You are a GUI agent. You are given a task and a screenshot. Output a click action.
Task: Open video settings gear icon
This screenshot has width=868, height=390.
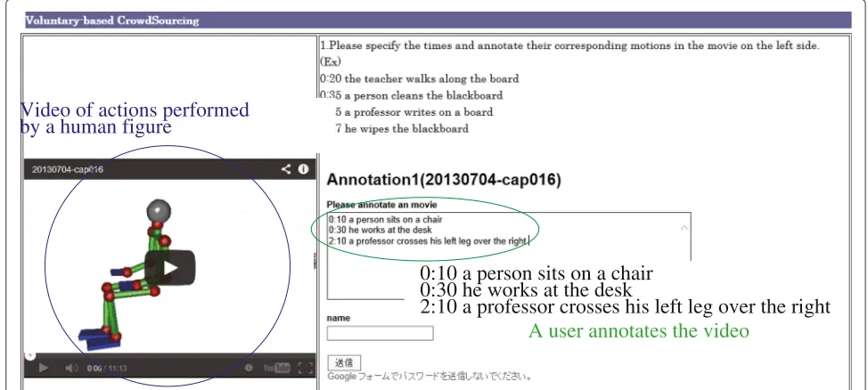point(250,368)
